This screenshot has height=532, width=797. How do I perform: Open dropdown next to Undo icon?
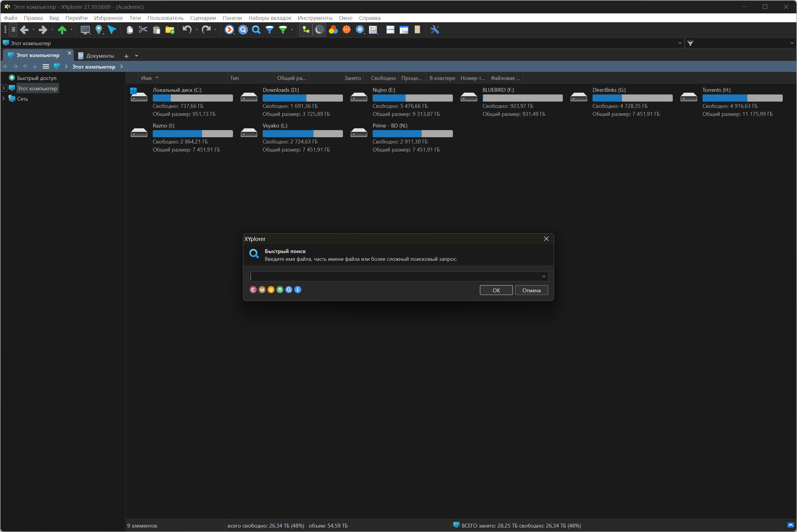196,30
